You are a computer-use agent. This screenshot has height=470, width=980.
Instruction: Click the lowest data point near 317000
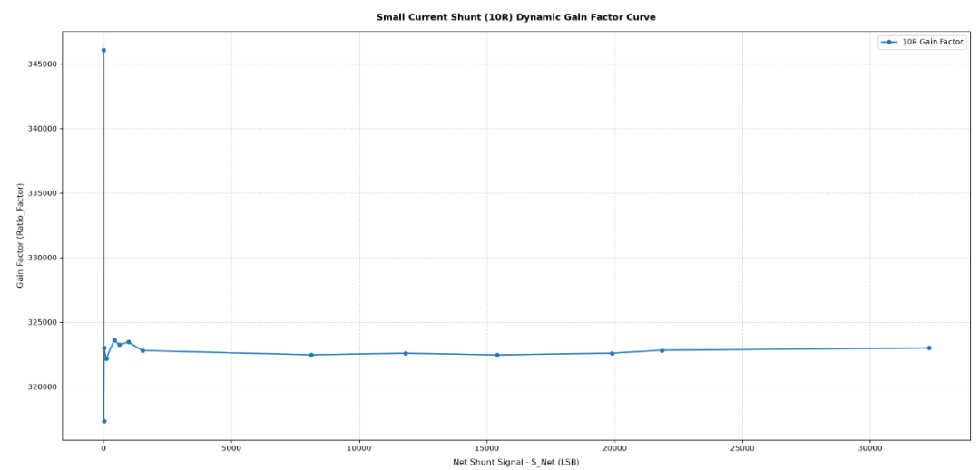tap(103, 421)
